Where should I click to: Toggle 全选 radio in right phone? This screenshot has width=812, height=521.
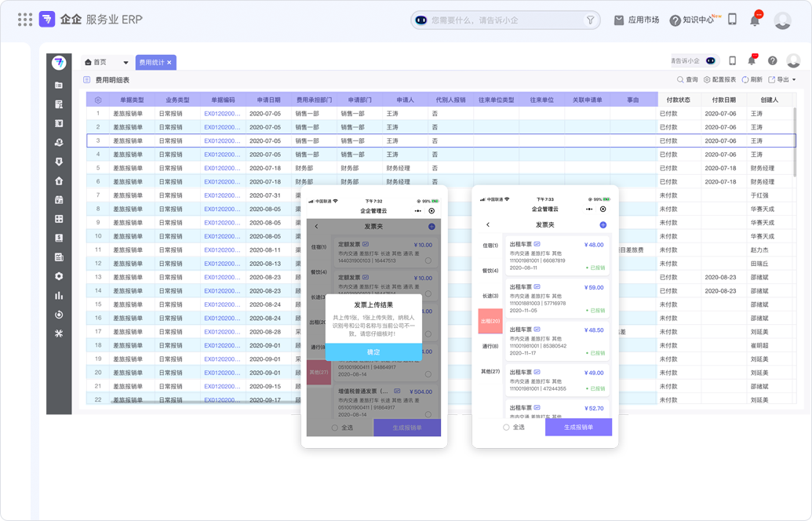pos(506,428)
